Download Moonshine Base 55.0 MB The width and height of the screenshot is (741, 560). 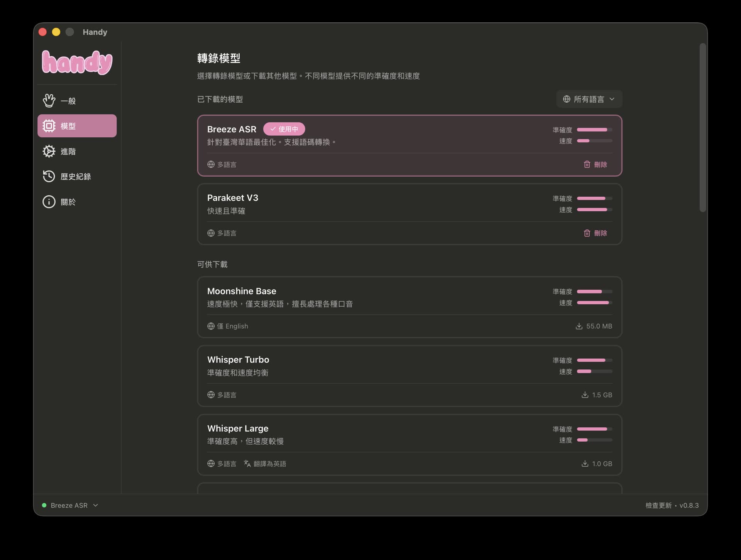(x=594, y=326)
